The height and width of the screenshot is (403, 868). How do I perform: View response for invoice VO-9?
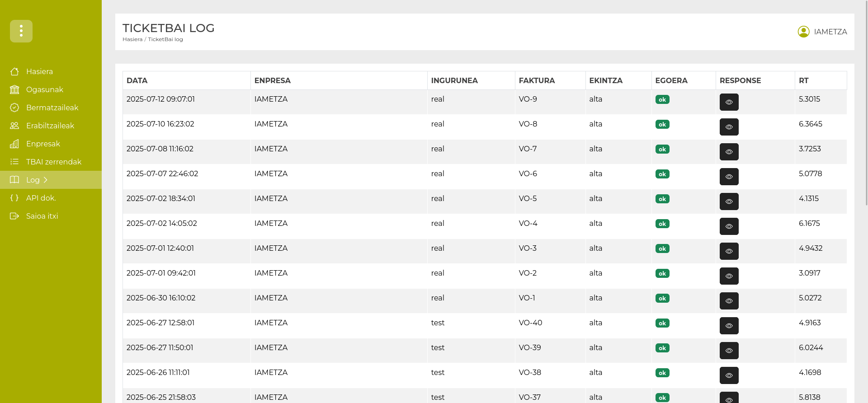coord(729,102)
